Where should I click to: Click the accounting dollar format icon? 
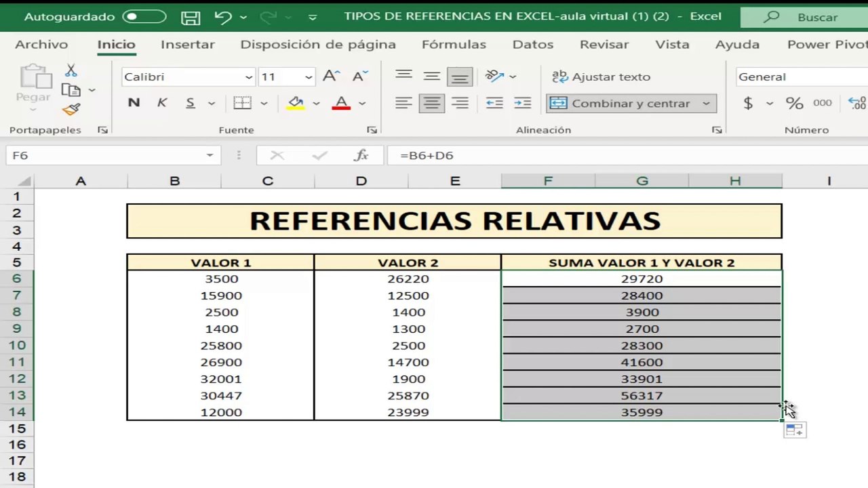click(748, 103)
